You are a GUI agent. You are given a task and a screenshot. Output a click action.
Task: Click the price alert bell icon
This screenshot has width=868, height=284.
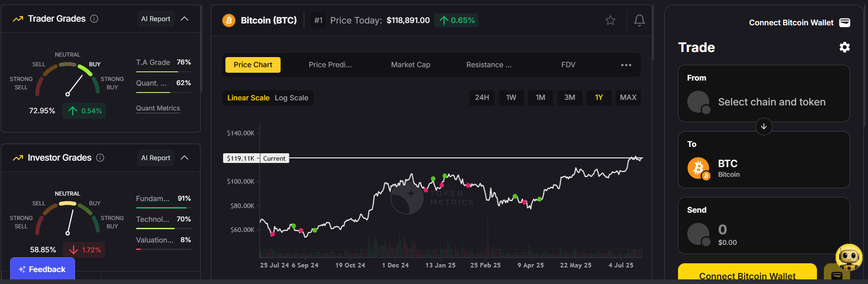(x=639, y=20)
